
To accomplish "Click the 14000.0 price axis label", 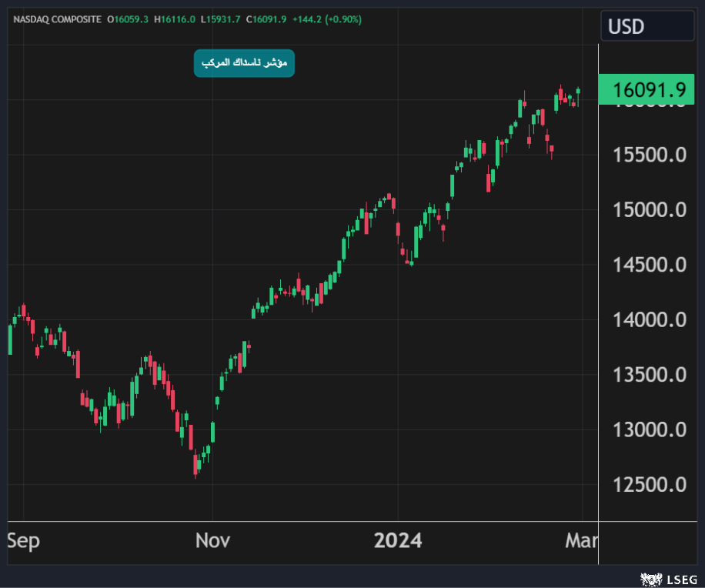I will coord(650,319).
